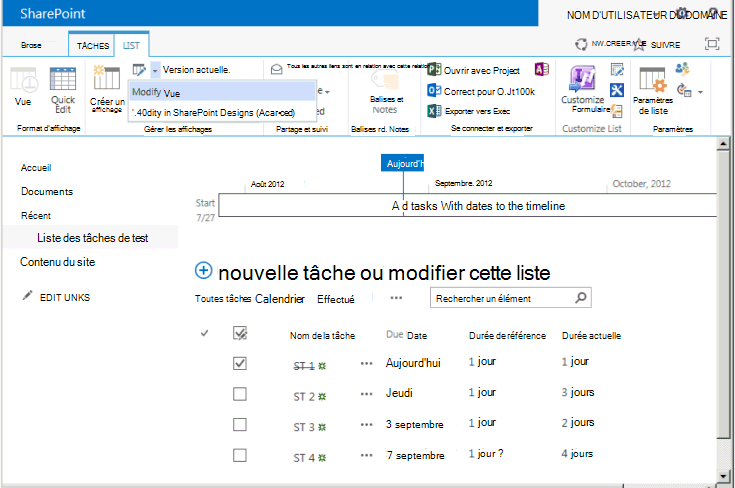The image size is (735, 488).
Task: Sort by Nom de la tâche column
Action: [x=322, y=336]
